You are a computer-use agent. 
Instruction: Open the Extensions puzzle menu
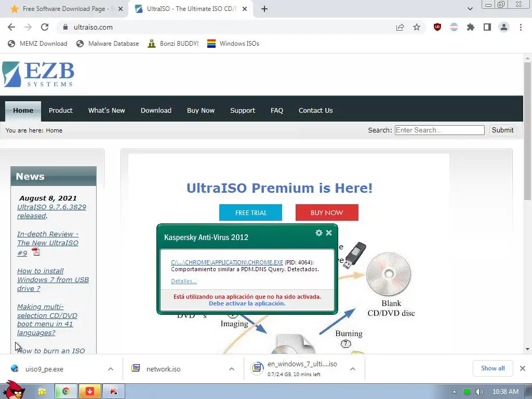[x=471, y=27]
